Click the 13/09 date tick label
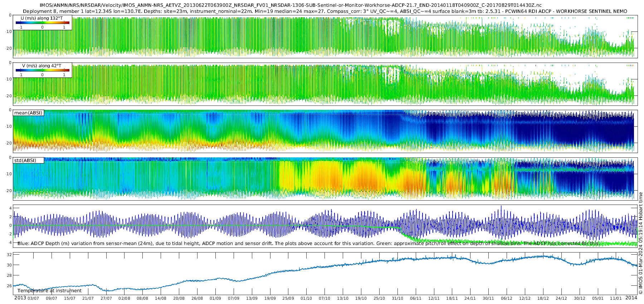 252,298
